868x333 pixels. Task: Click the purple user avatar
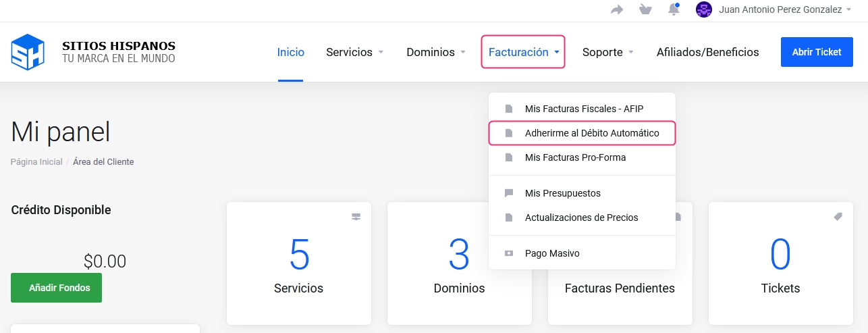point(704,9)
